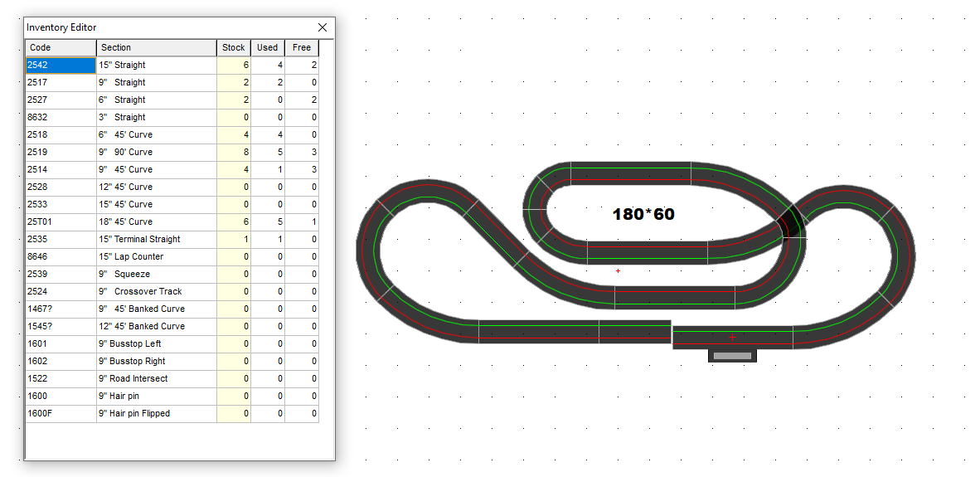Select the 12" 45' Curve section
The width and height of the screenshot is (980, 477).
point(157,187)
